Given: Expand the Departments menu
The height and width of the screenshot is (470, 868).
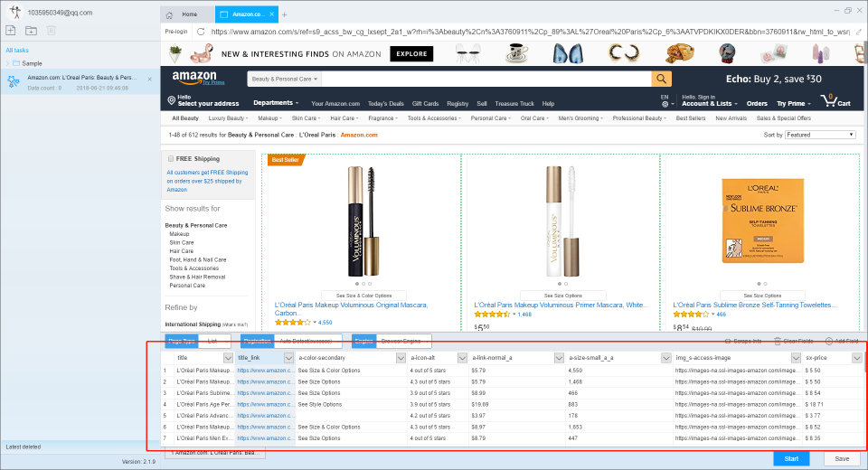Looking at the screenshot, I should click(x=276, y=103).
